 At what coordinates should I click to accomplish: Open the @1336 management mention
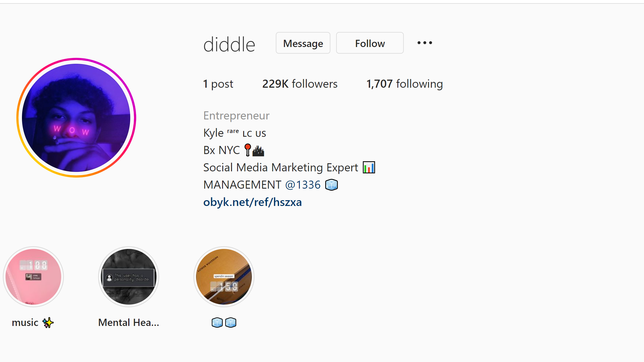click(303, 185)
